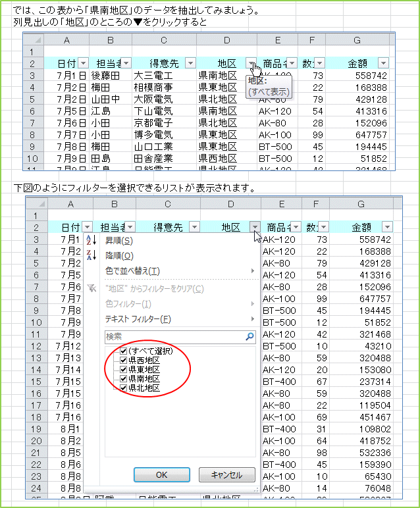Select row 3 header in upper table
Screen dimensions: 420x508
coord(32,76)
